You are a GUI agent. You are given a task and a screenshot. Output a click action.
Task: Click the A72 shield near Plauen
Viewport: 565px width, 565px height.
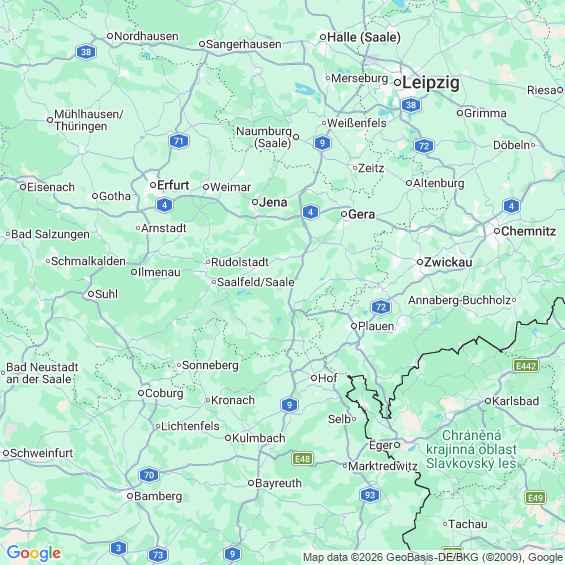[381, 307]
